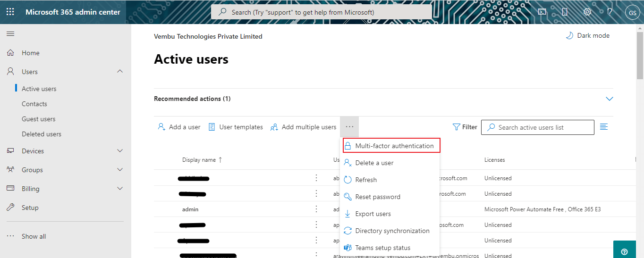Screen dimensions: 644x258
Task: Expand the Billing section chevron
Action: [120, 188]
